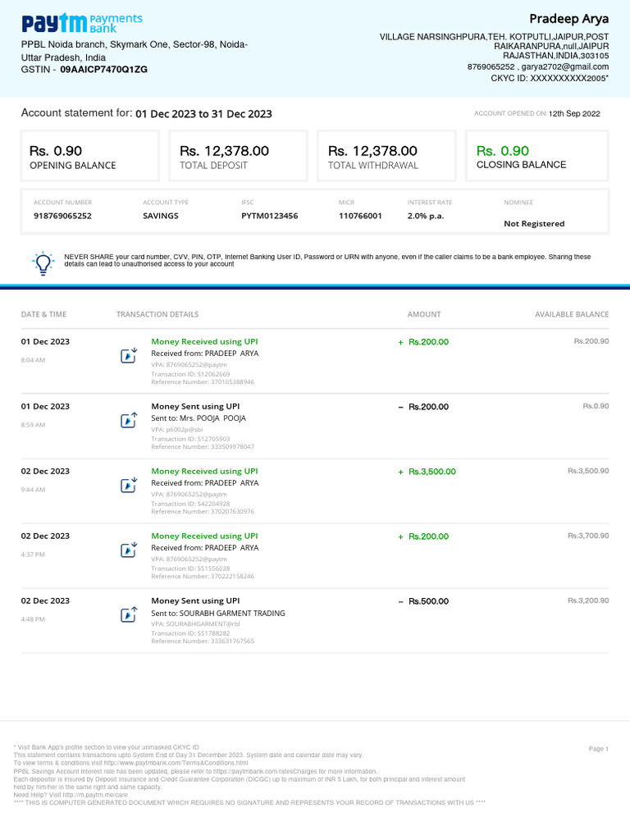Select the account number 918769065252
Image resolution: width=630 pixels, height=840 pixels.
(x=62, y=216)
